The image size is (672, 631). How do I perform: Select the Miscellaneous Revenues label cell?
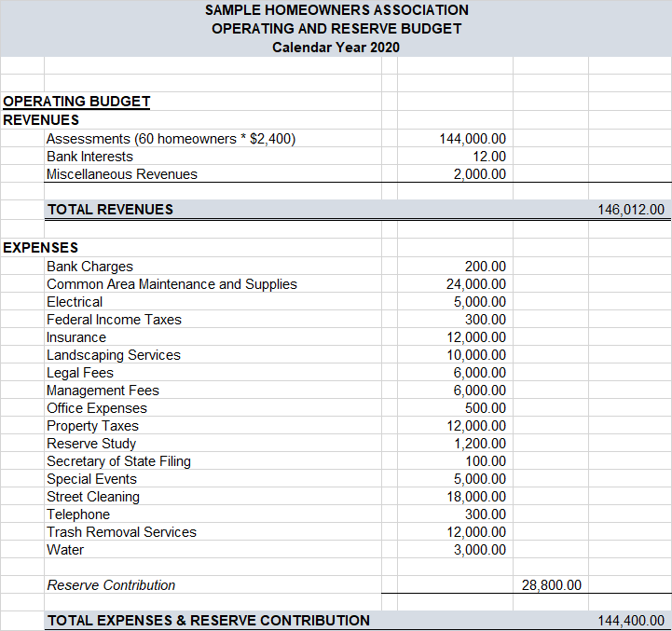pyautogui.click(x=122, y=174)
